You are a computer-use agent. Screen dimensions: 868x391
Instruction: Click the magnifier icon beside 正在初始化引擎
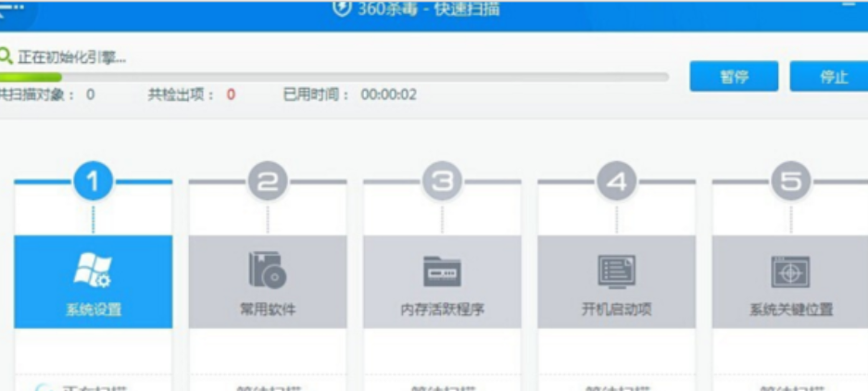[x=6, y=57]
